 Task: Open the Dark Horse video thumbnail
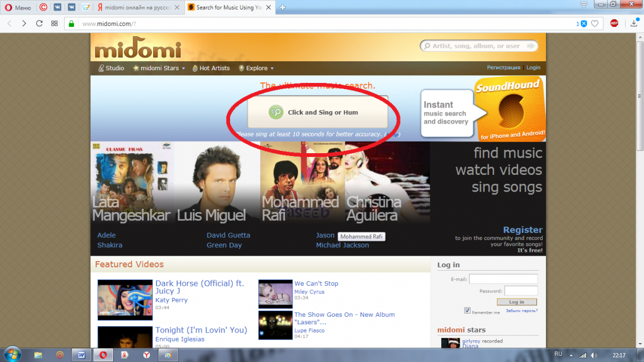125,300
